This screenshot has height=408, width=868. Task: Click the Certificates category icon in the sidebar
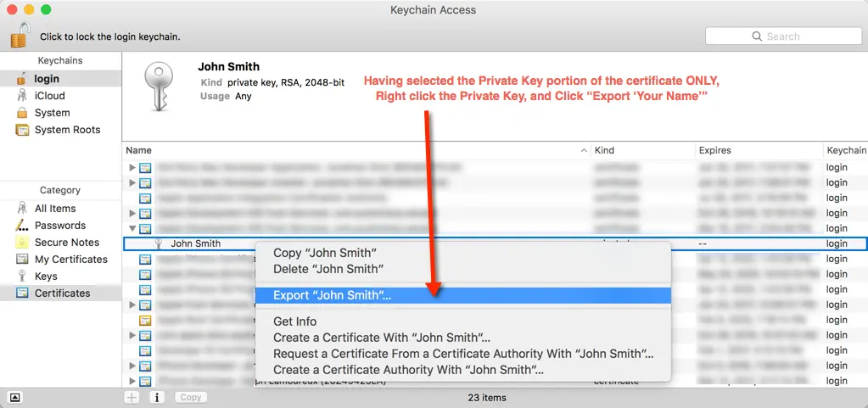point(22,293)
